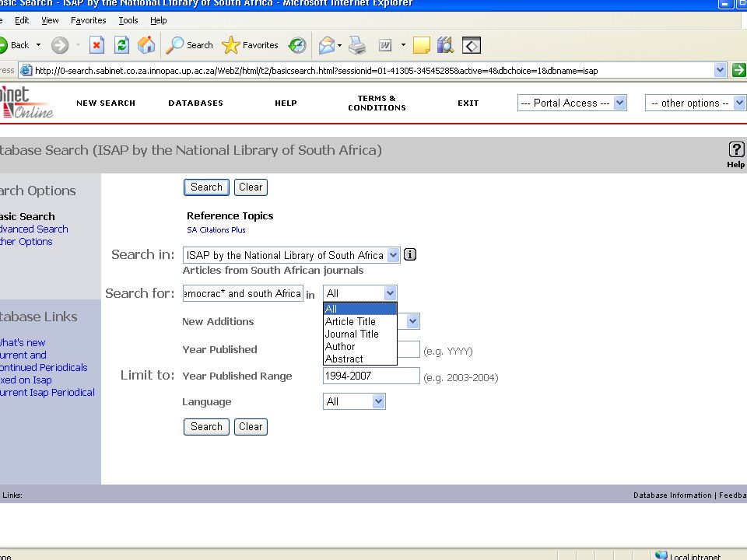Image resolution: width=747 pixels, height=560 pixels.
Task: Open the browser Search toolbar button
Action: point(189,45)
